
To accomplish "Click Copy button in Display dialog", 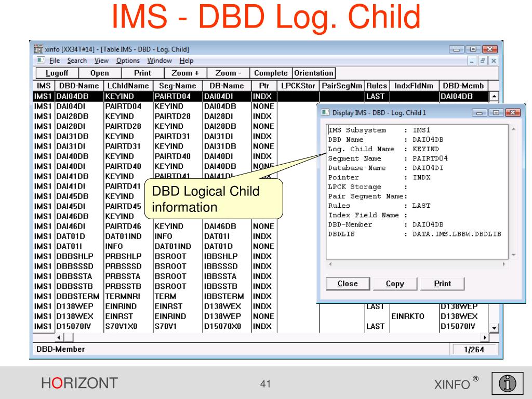I will [x=395, y=284].
